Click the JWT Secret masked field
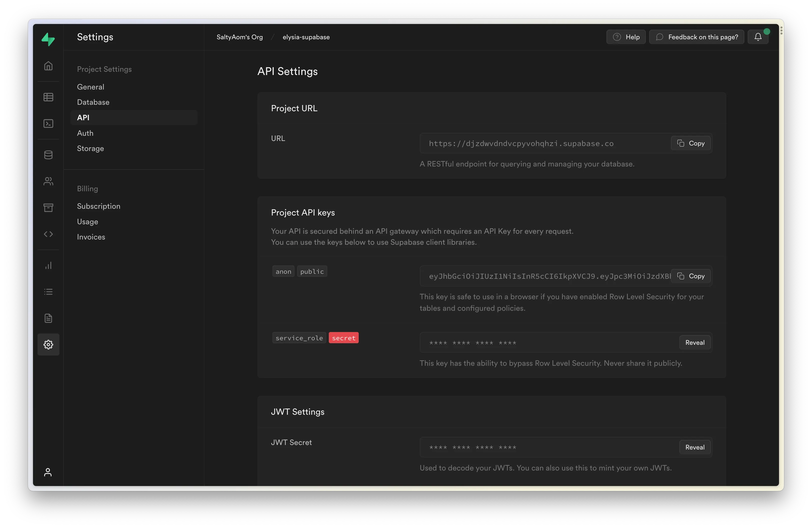The height and width of the screenshot is (528, 812). 566,447
